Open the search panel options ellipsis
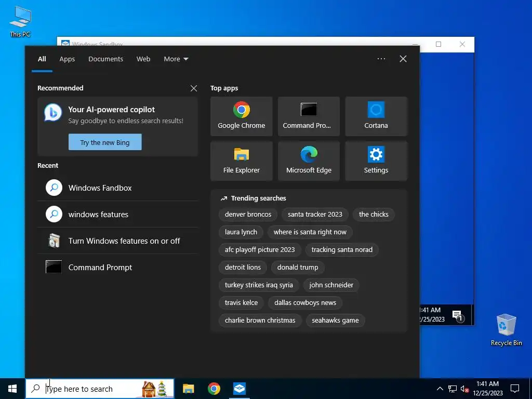532x399 pixels. coord(381,59)
